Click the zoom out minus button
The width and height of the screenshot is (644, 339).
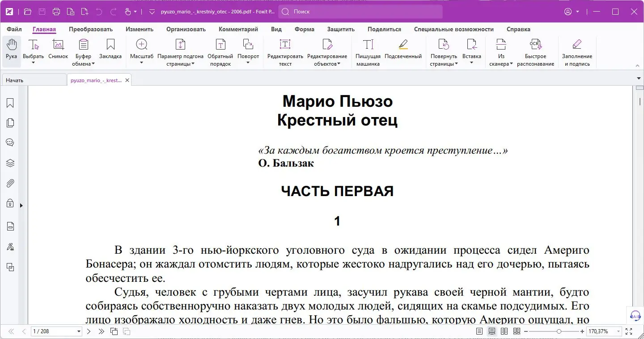tap(526, 331)
